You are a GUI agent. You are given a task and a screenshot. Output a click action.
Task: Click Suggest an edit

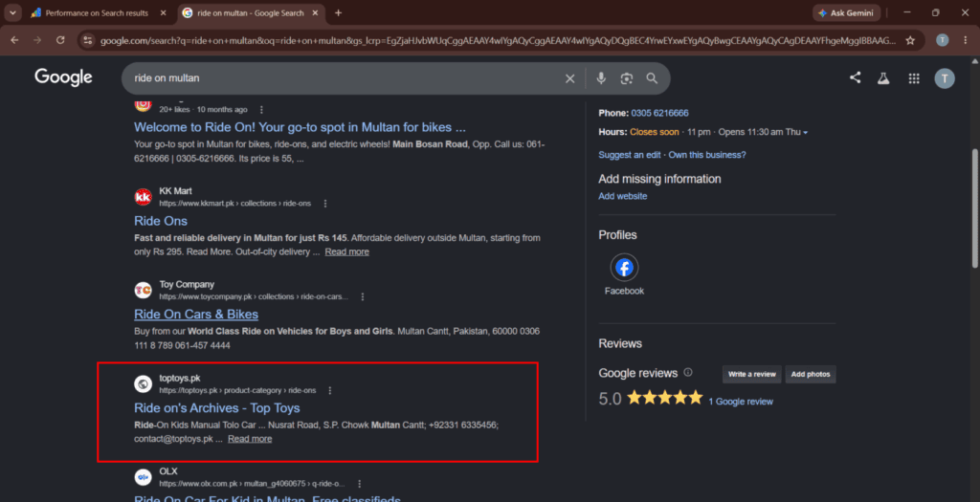(x=630, y=155)
